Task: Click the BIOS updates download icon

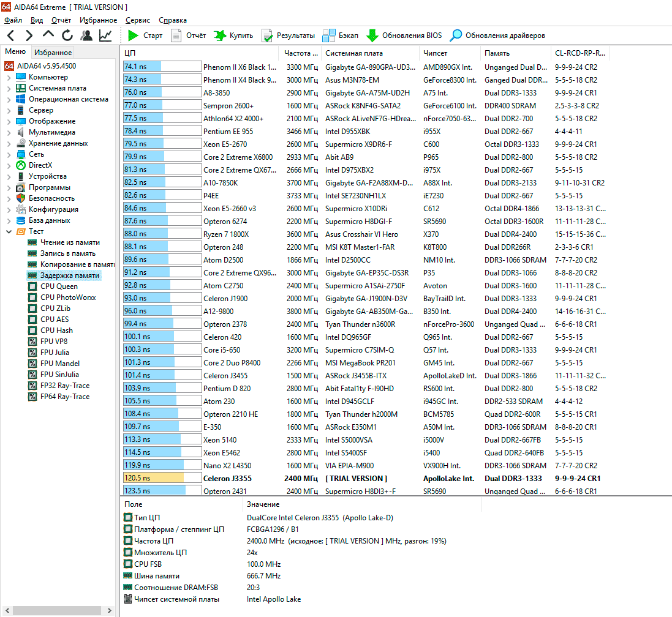Action: pos(372,36)
